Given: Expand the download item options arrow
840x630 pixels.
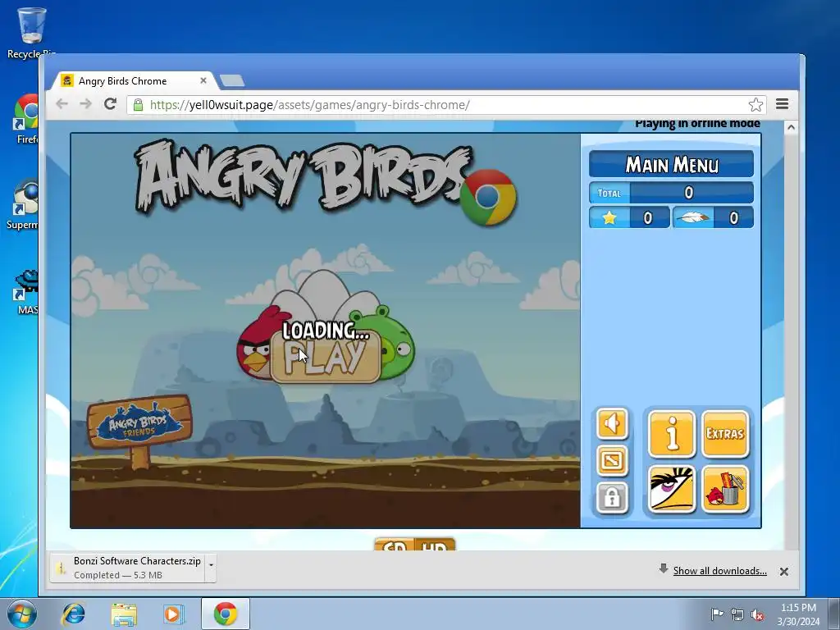Looking at the screenshot, I should tap(211, 565).
